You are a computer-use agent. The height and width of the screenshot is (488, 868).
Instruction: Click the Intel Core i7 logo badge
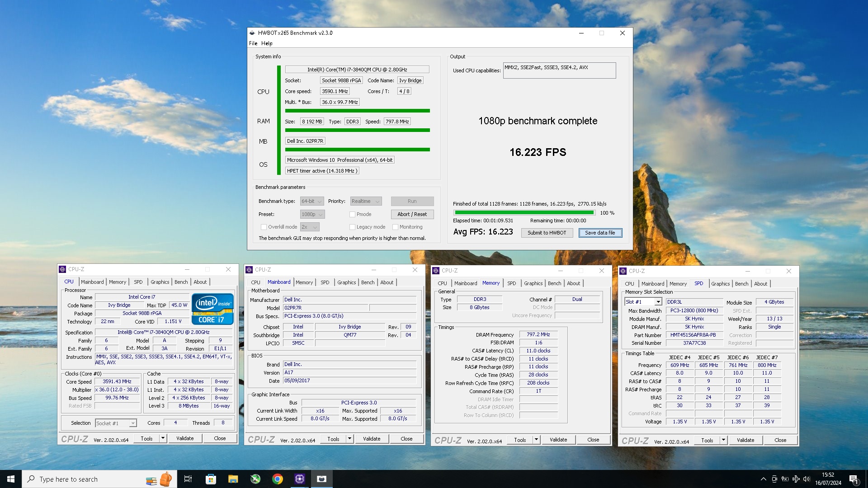[212, 309]
